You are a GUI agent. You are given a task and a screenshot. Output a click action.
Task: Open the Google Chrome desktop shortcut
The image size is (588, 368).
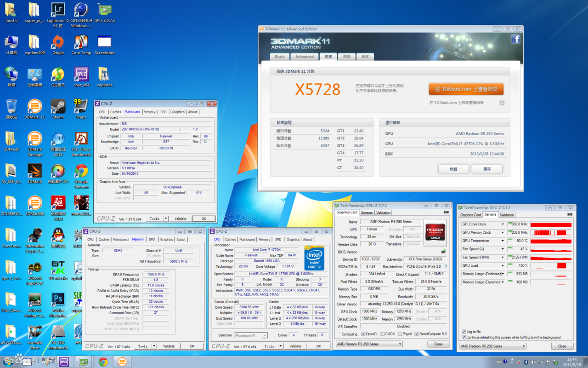point(81,177)
